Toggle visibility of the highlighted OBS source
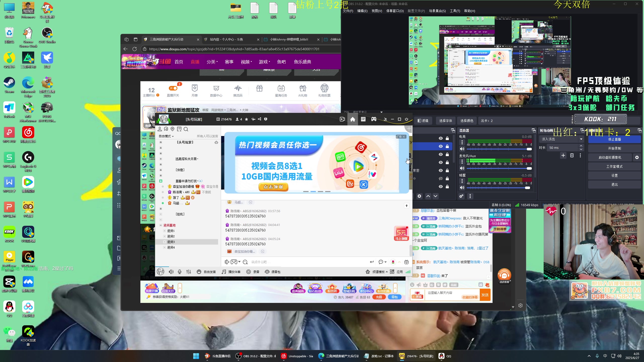Viewport: 644px width, 362px height. [x=441, y=146]
